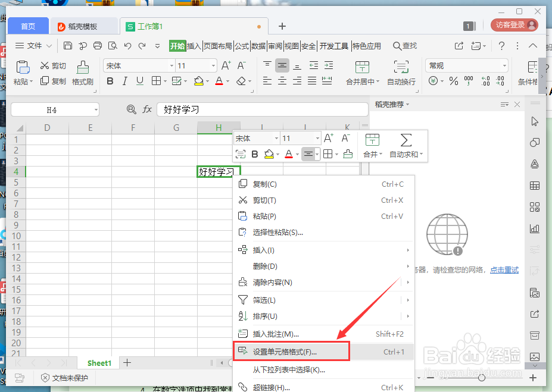Click the Wrap Text (自动换行) button

tap(401, 73)
